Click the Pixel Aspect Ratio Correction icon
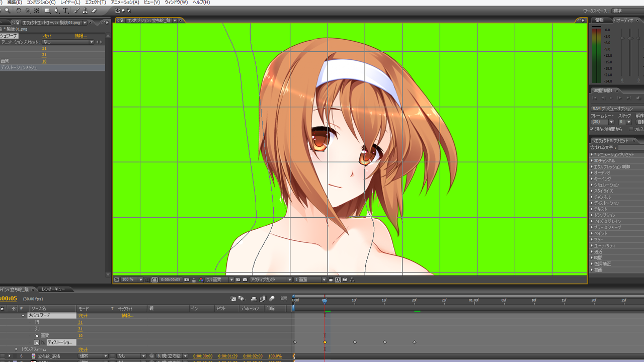 coord(330,280)
